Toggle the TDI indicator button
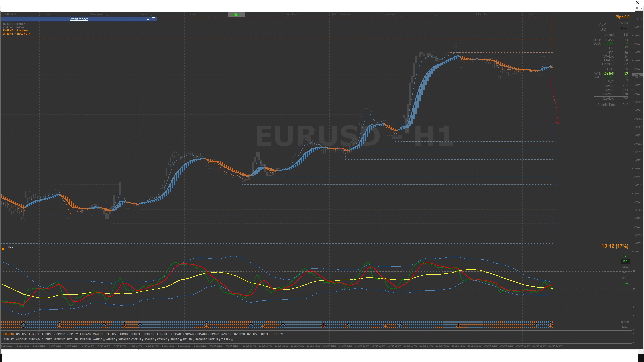Screen dimensions: 644x362 [x=625, y=256]
